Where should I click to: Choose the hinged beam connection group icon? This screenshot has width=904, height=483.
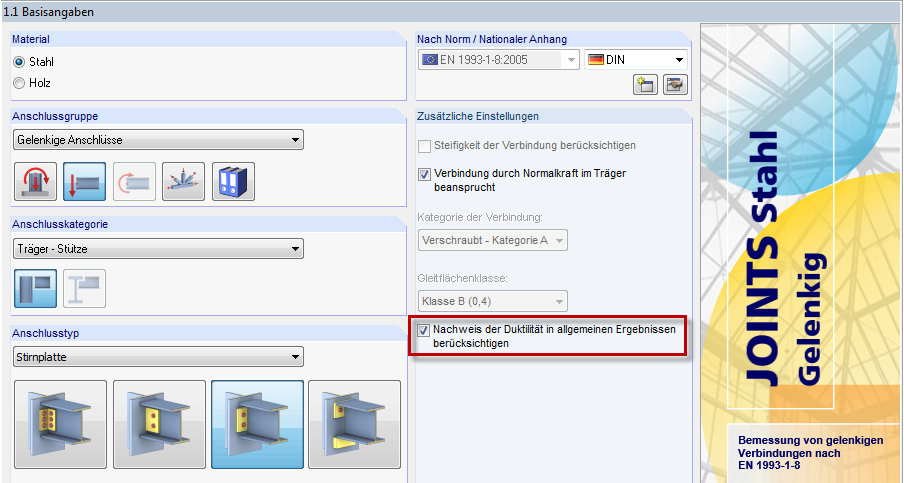point(85,182)
